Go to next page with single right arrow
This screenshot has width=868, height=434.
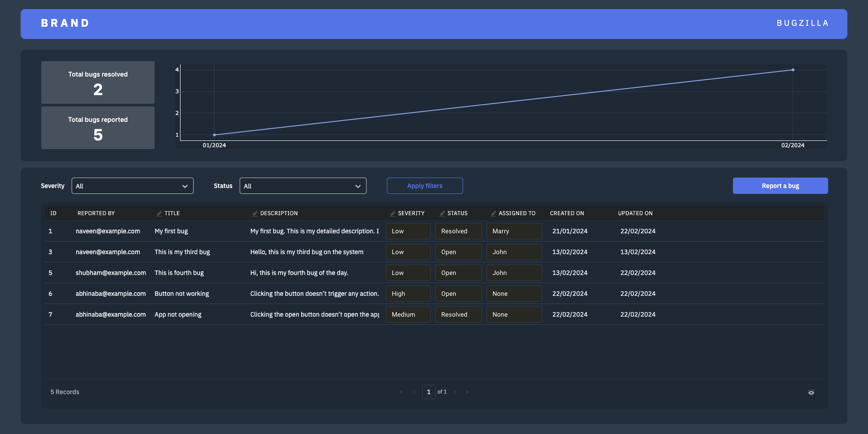455,392
